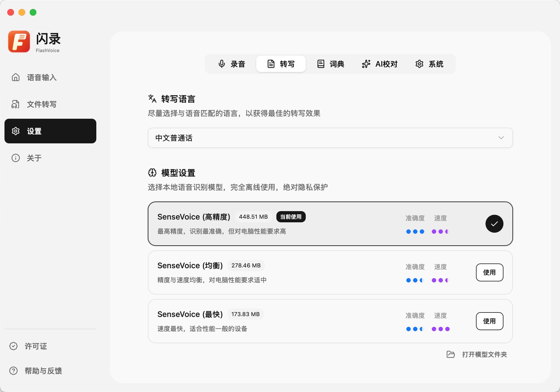Image resolution: width=560 pixels, height=392 pixels.
Task: Open the 系统 settings tab
Action: coord(429,64)
